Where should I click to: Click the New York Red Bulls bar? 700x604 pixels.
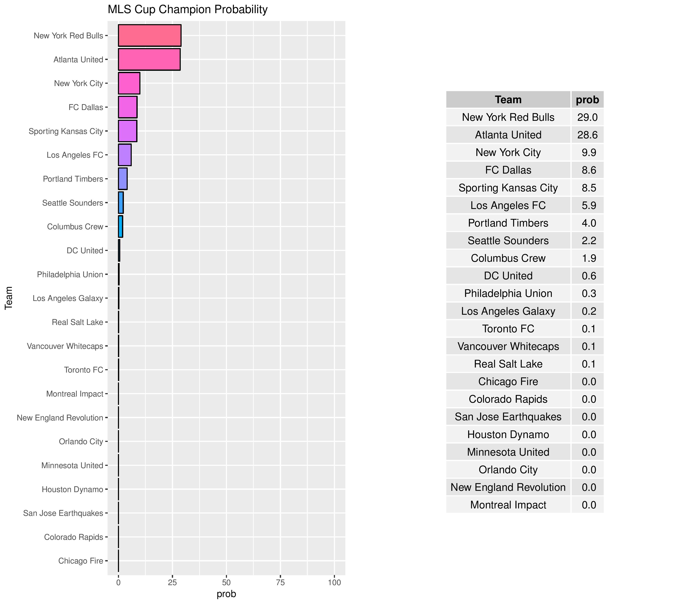point(149,35)
